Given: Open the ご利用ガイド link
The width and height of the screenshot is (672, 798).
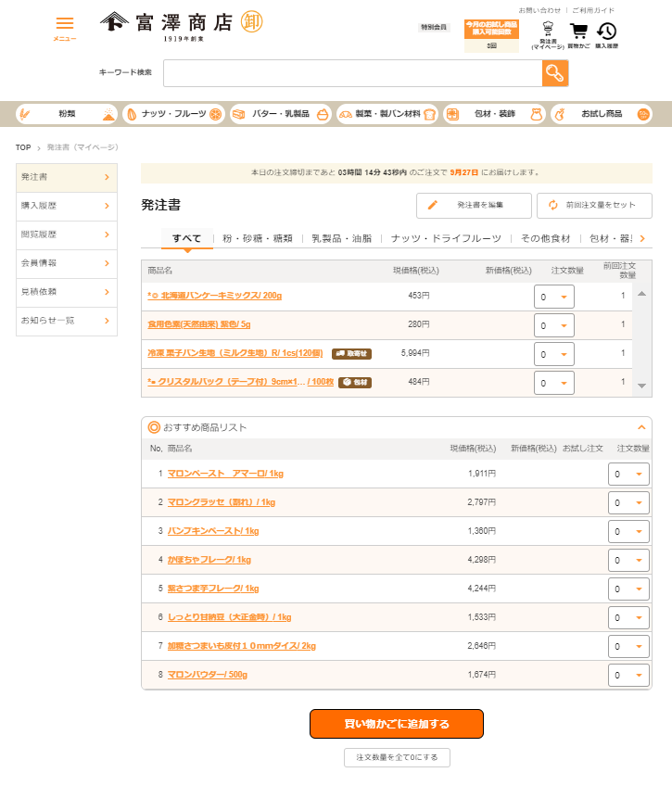Looking at the screenshot, I should [593, 10].
